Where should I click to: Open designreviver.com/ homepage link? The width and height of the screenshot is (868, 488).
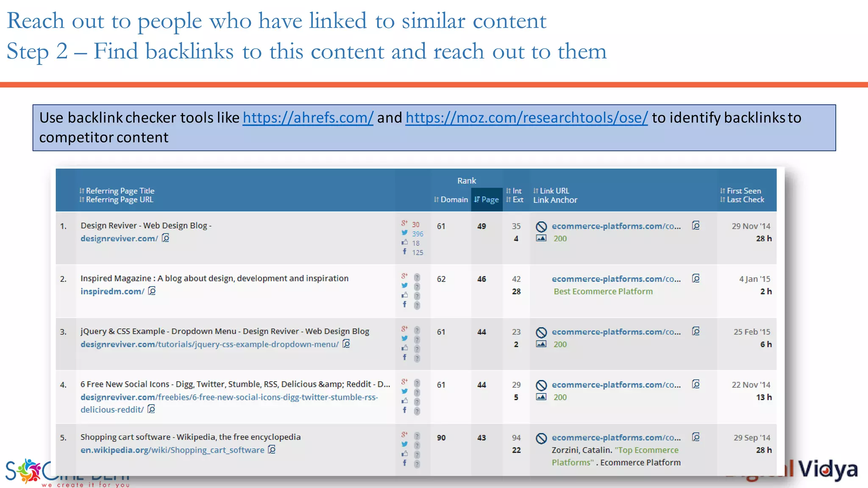click(x=119, y=238)
